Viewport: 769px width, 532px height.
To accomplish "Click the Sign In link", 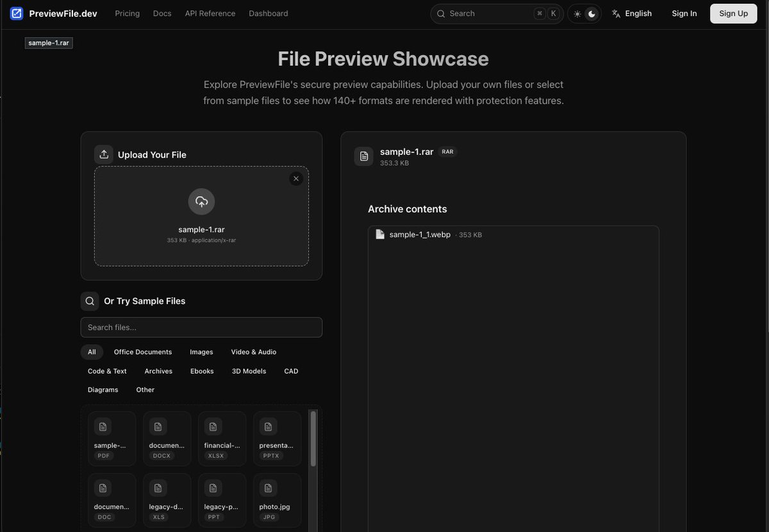I will [684, 13].
